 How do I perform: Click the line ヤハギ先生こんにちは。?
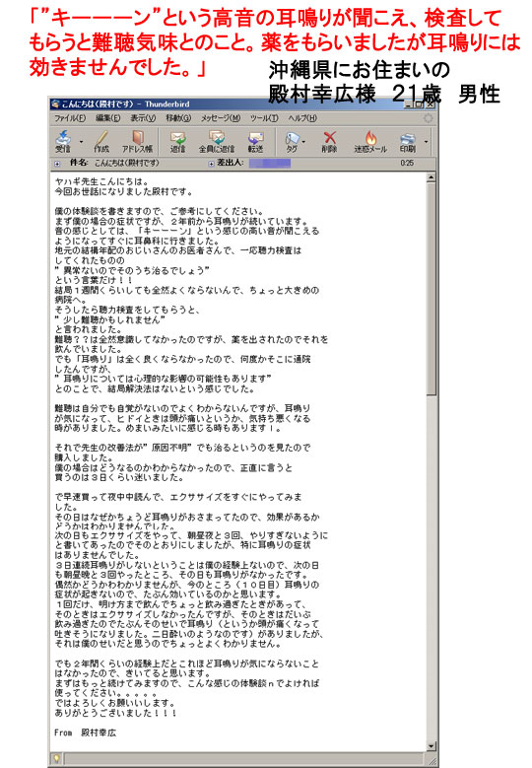(x=101, y=181)
